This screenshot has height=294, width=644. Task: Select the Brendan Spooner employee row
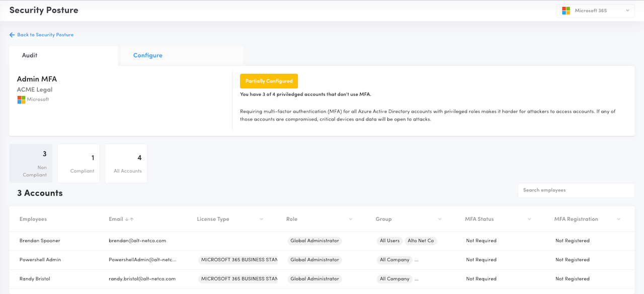[x=40, y=241]
